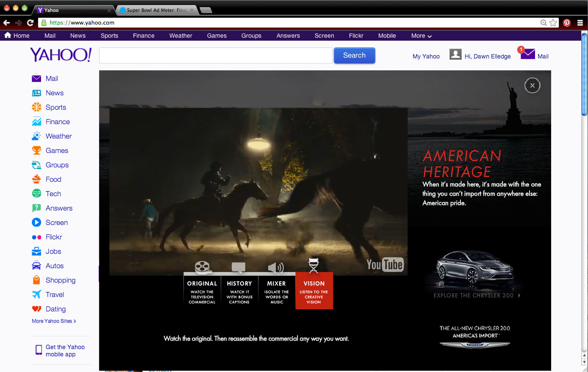Click the Travel airplane icon
Screen dimensions: 588x372
[x=36, y=294]
